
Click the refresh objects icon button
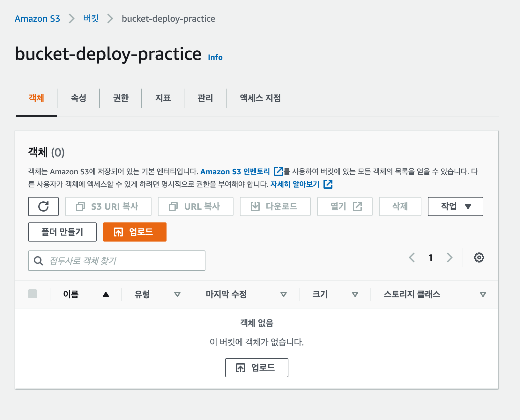[x=43, y=206]
